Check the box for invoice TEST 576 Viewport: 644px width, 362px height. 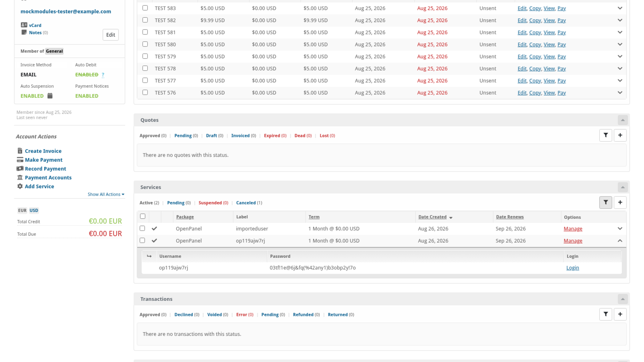[x=145, y=92]
